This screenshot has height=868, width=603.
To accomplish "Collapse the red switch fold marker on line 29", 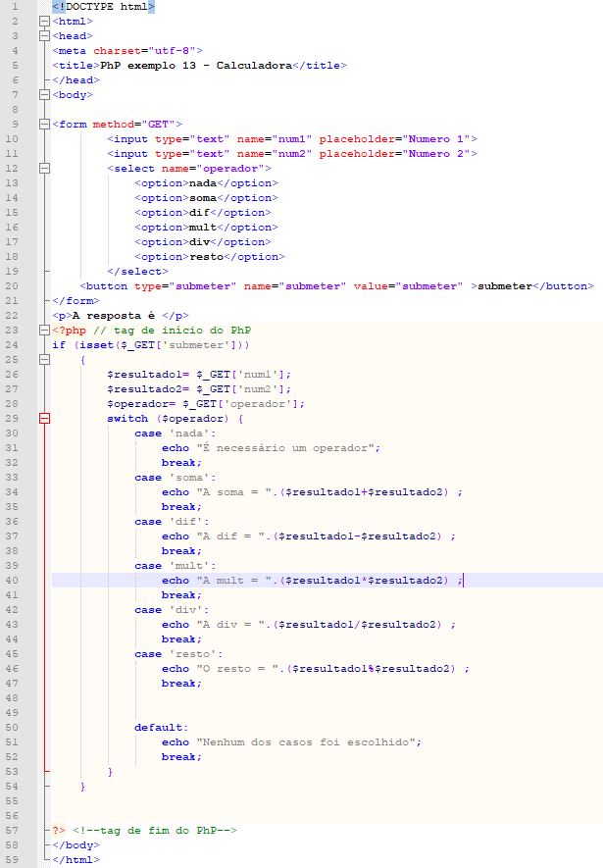I will click(45, 419).
